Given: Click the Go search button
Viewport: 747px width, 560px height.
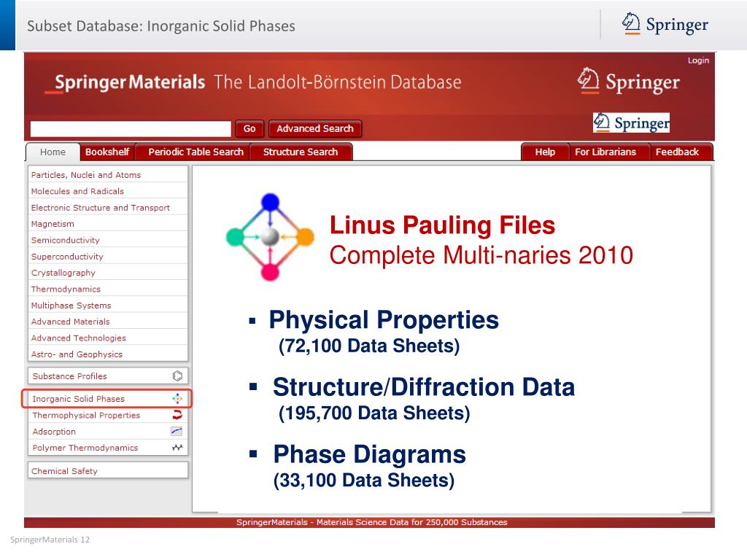Looking at the screenshot, I should (x=249, y=128).
